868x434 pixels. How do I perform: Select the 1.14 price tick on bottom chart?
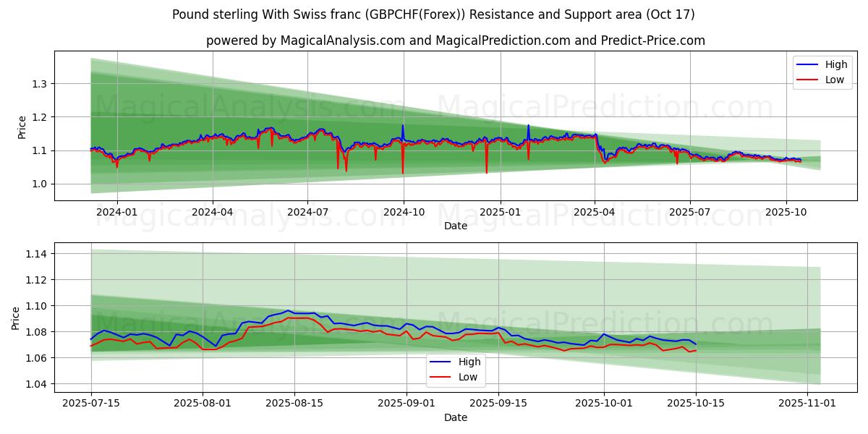33,254
